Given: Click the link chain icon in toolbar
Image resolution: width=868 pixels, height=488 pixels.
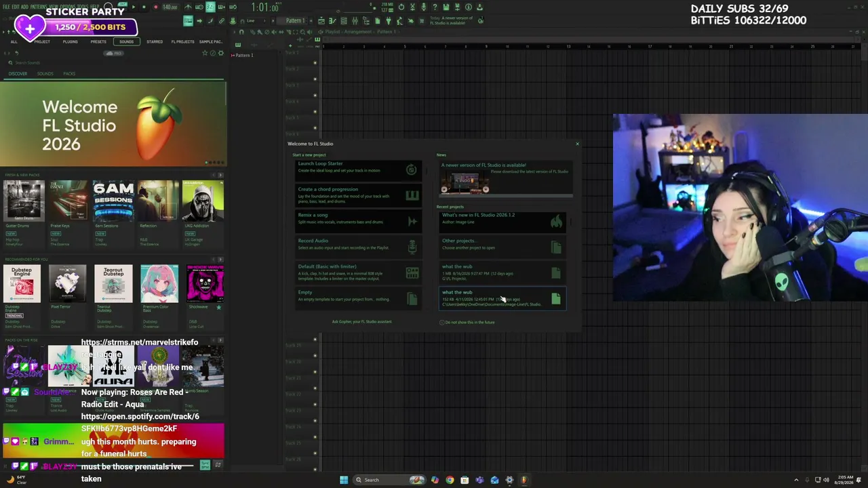Looking at the screenshot, I should point(221,21).
